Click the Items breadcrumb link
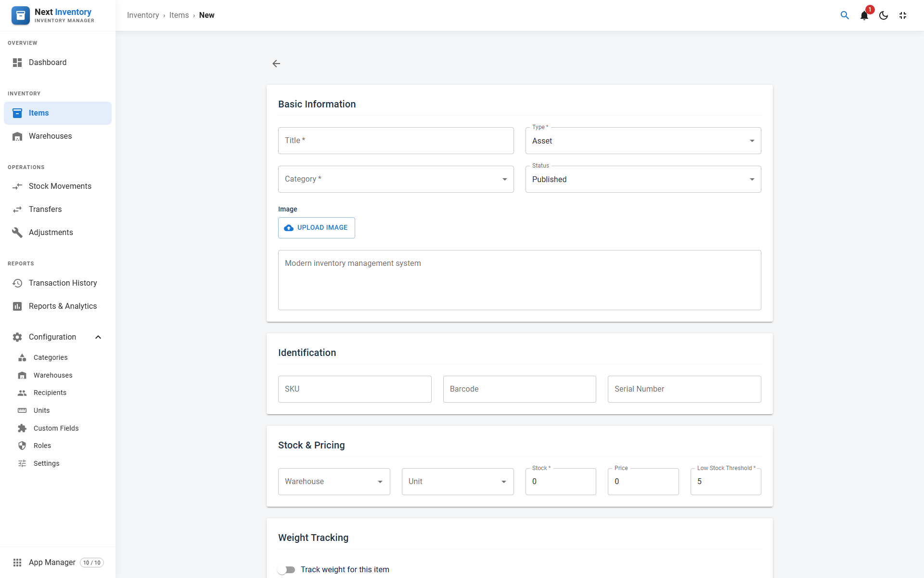924x578 pixels. click(x=179, y=15)
